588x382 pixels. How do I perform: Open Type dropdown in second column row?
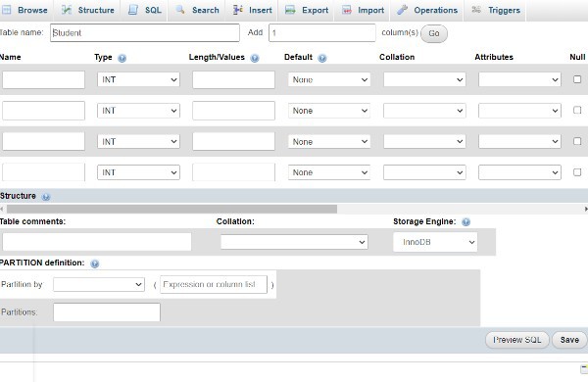tap(138, 111)
